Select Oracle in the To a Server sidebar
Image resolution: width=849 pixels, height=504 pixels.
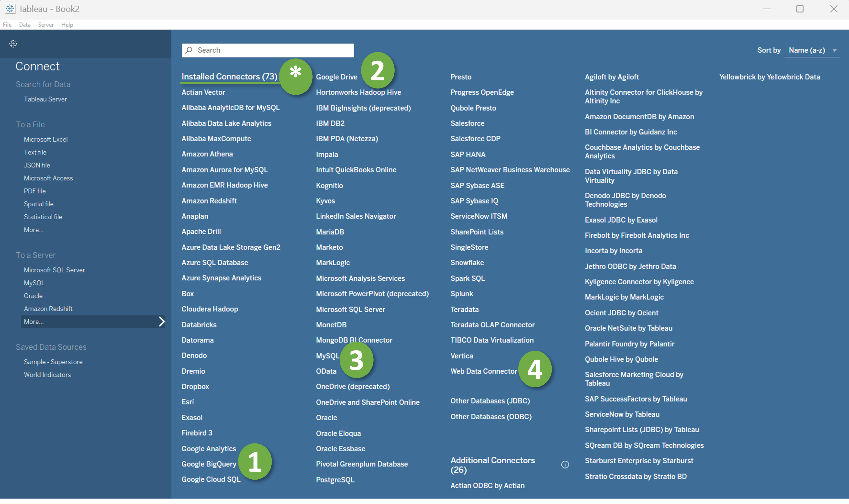coord(33,296)
